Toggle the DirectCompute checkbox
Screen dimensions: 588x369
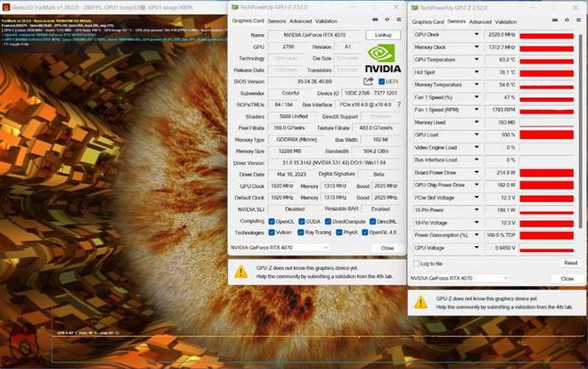[x=328, y=222]
